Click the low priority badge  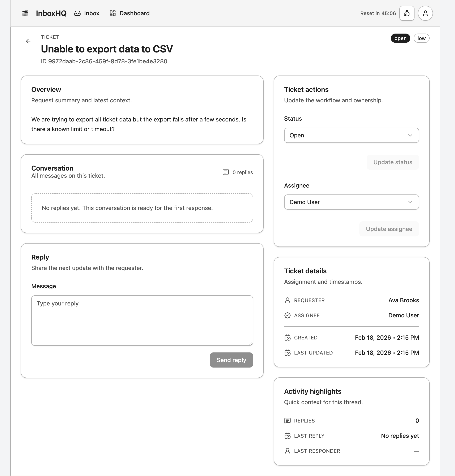[421, 38]
